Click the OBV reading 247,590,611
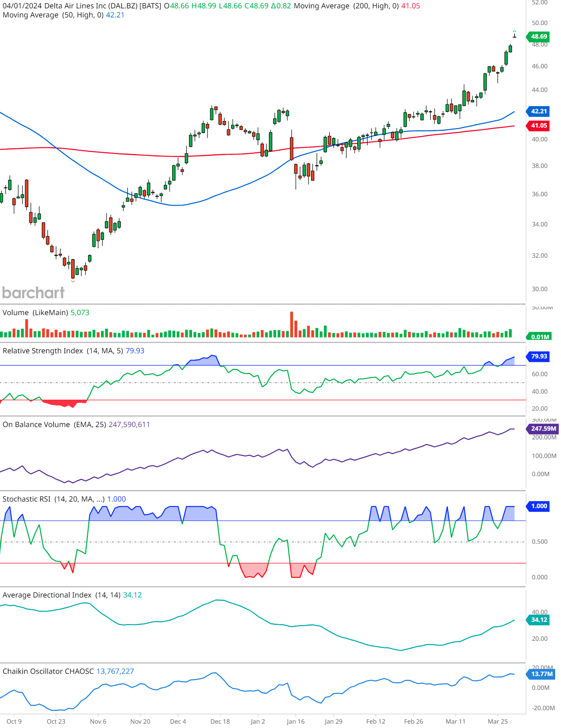Screen dimensions: 561x728 coord(129,425)
